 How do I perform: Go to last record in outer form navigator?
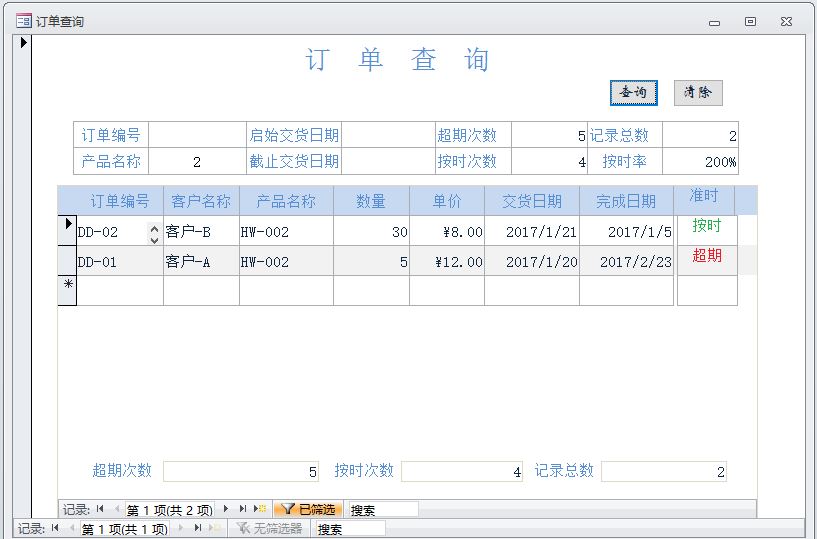pyautogui.click(x=197, y=529)
